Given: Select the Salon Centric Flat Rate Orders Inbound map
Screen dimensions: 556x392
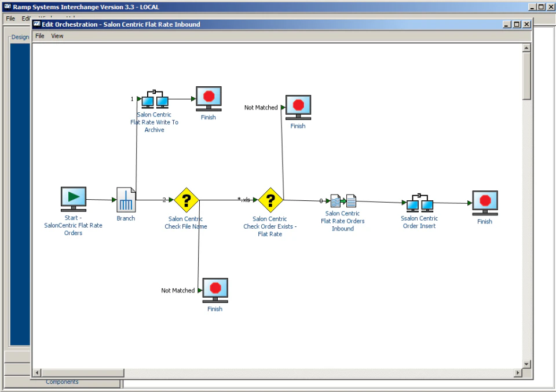Looking at the screenshot, I should (x=342, y=200).
